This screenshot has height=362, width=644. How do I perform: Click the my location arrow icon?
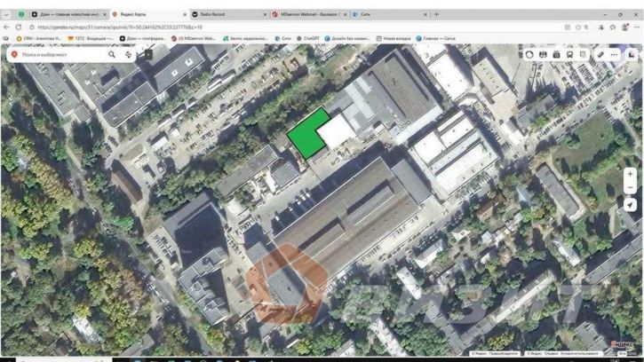630,205
